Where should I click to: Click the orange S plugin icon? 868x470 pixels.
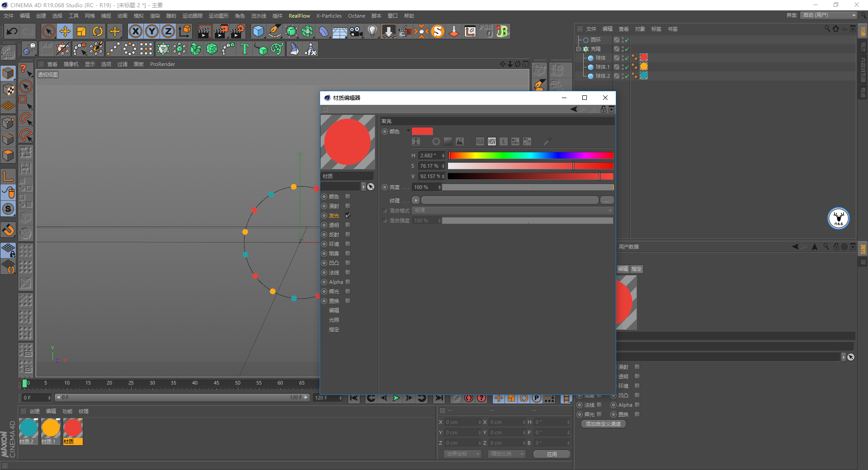click(x=438, y=31)
